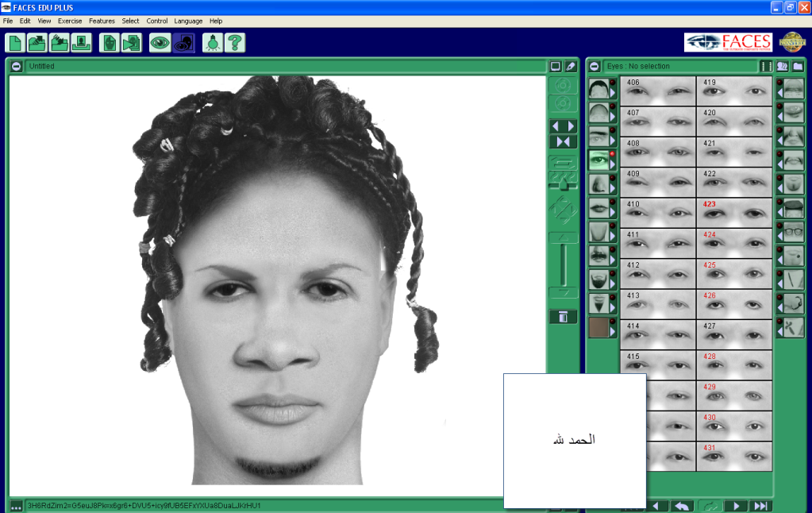Click the portrait-on-tray toolbar icon

coord(81,43)
